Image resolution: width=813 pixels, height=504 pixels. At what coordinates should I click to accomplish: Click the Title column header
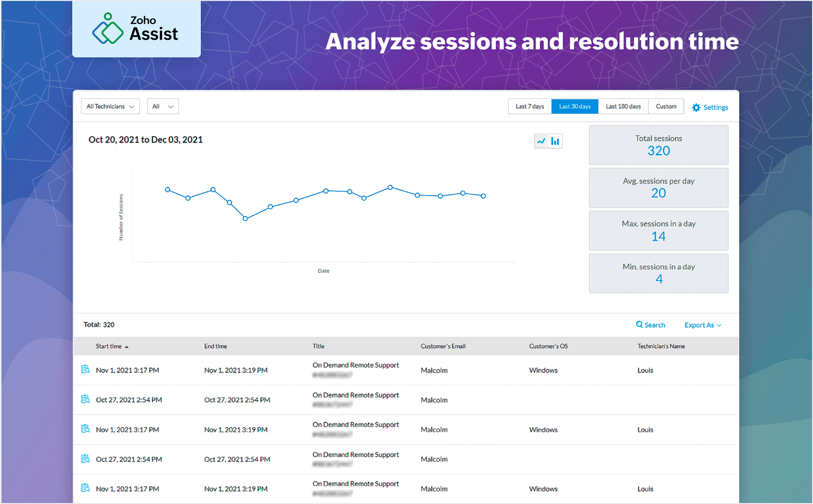click(x=319, y=346)
